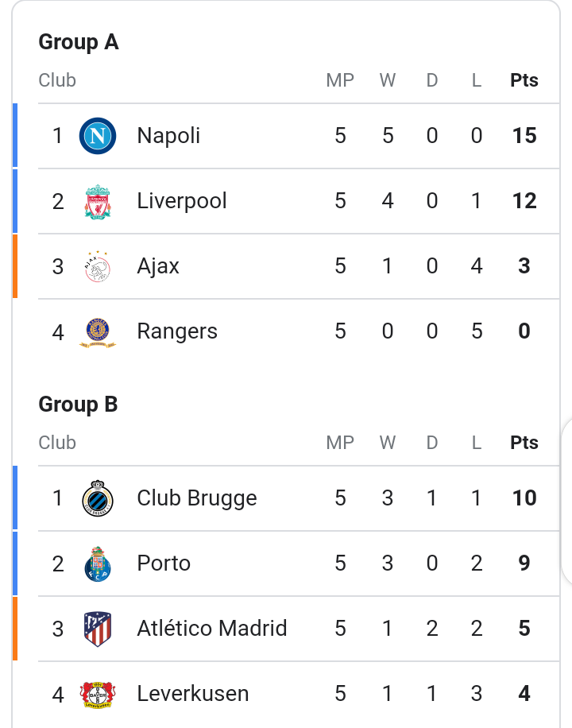Click the Rangers team name
572x728 pixels.
(x=177, y=331)
